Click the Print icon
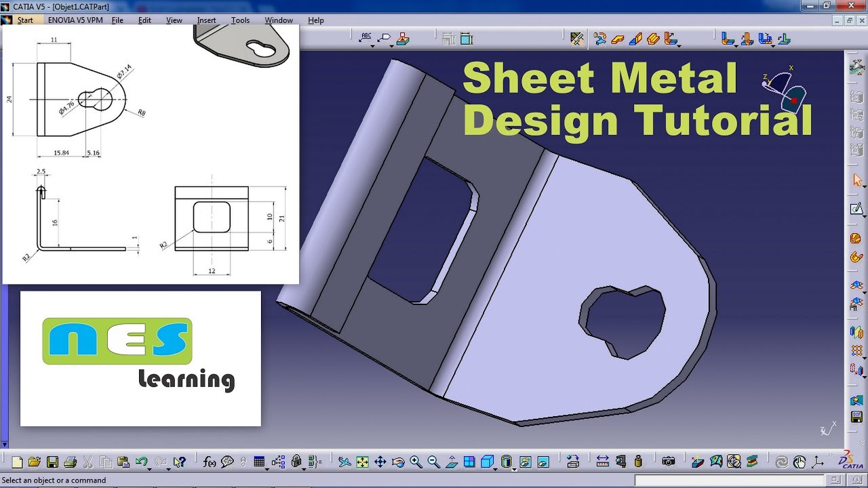 tap(70, 462)
